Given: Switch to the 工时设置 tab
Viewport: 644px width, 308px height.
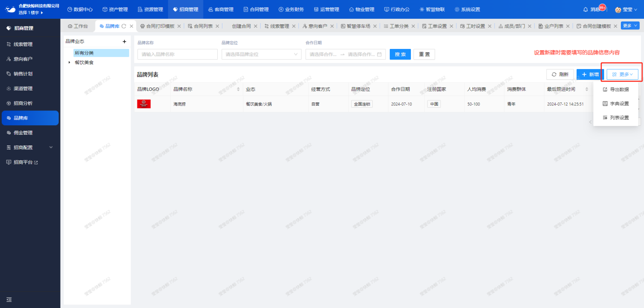Looking at the screenshot, I should [472, 26].
